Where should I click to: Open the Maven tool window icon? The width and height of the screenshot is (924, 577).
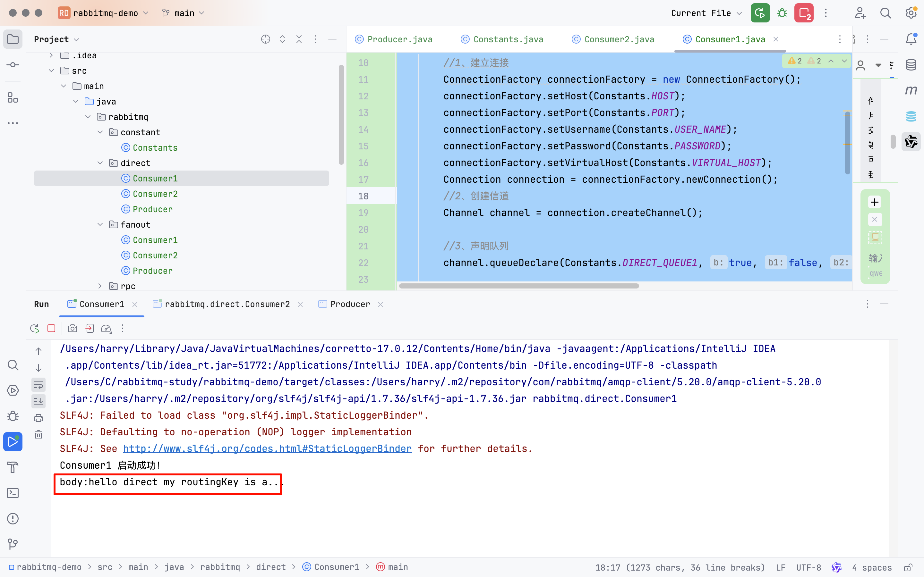click(x=911, y=90)
